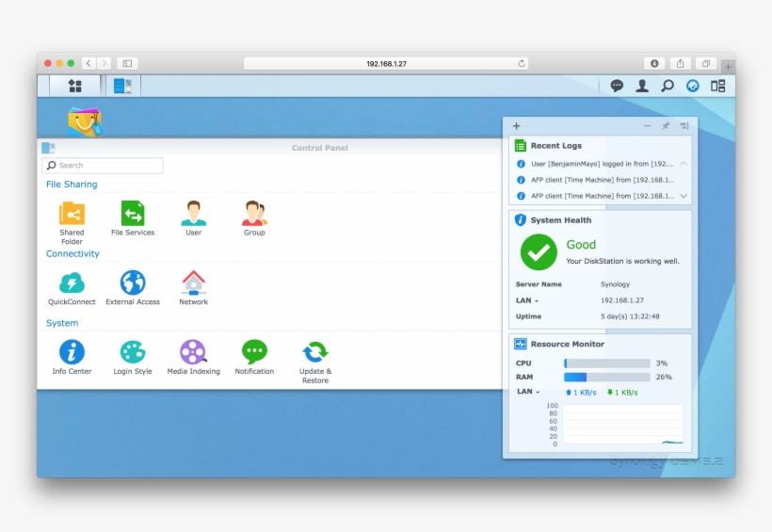Open Update & Restore
Image resolution: width=772 pixels, height=532 pixels.
315,363
